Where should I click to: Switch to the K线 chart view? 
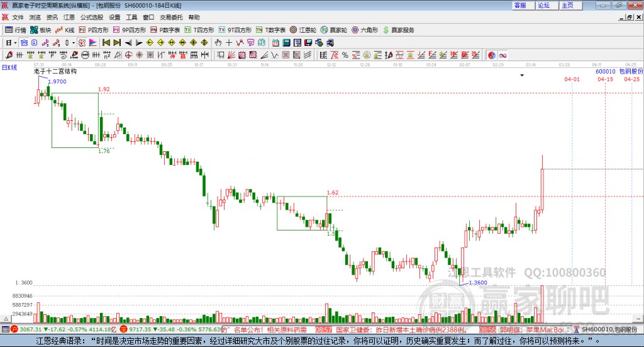click(x=65, y=30)
